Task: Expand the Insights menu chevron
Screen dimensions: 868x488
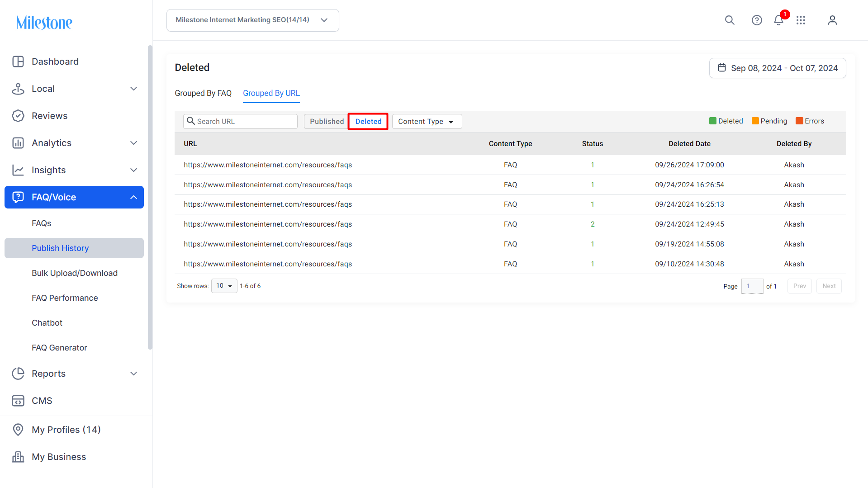Action: click(133, 170)
